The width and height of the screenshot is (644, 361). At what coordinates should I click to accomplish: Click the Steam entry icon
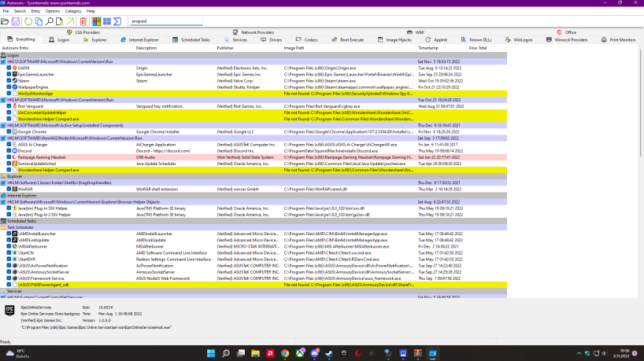coord(15,81)
